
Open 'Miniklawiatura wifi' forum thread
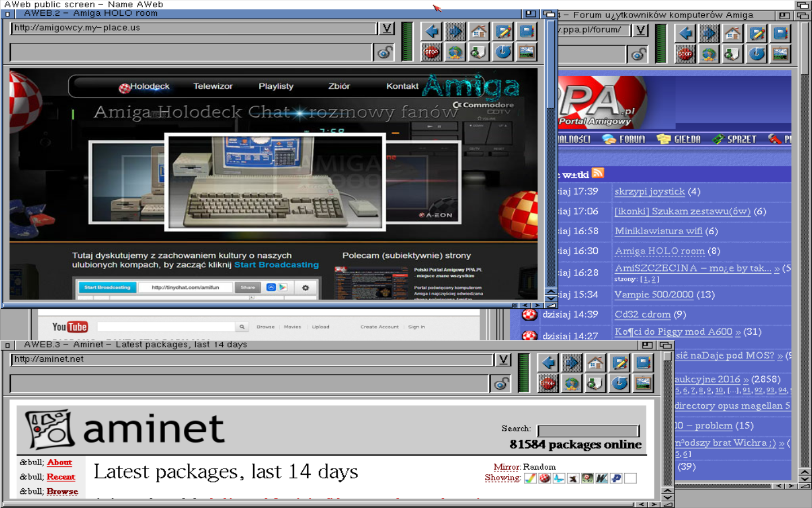click(x=658, y=231)
